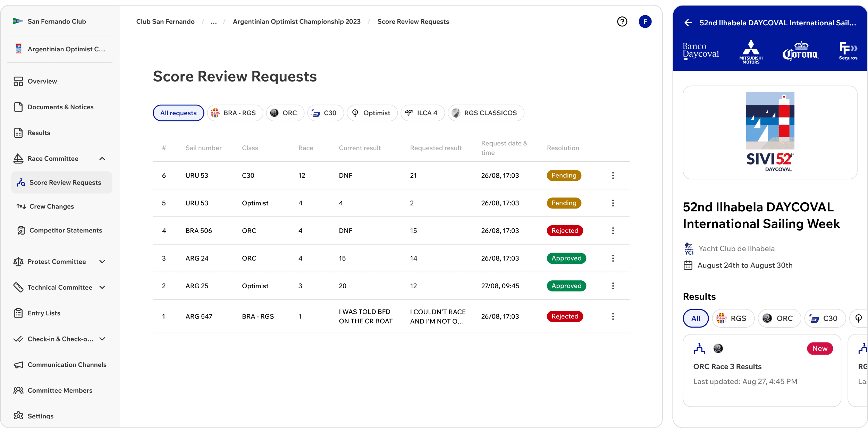Collapse the Race Committee section
This screenshot has height=433, width=868.
pos(102,159)
